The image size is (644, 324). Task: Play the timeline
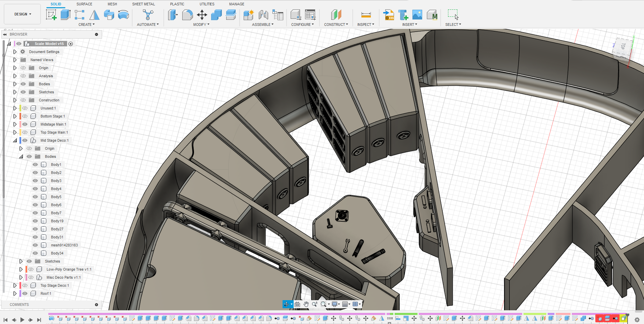point(22,320)
